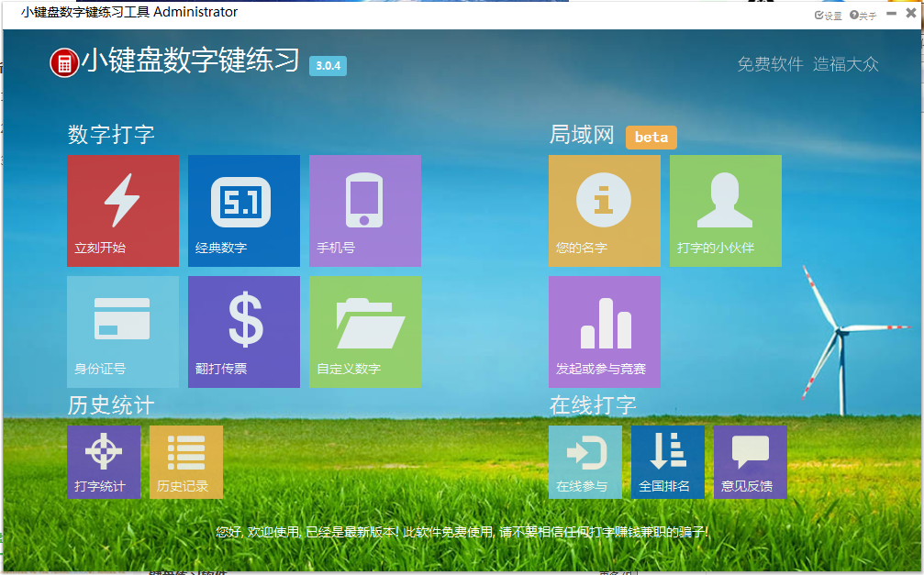Select 立刻开始 to start typing practice

pos(123,210)
